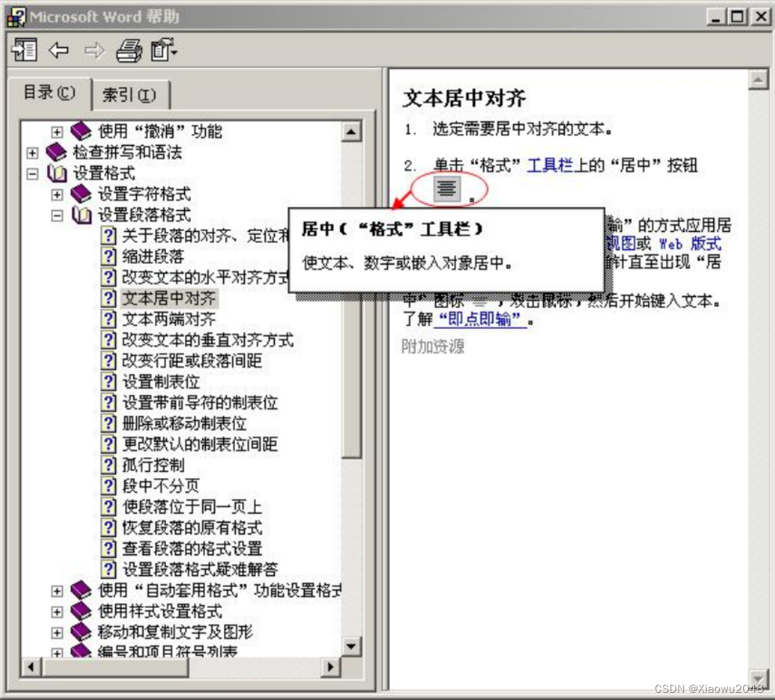Viewport: 775px width, 700px height.
Task: Click the Center align button image
Action: tap(447, 188)
